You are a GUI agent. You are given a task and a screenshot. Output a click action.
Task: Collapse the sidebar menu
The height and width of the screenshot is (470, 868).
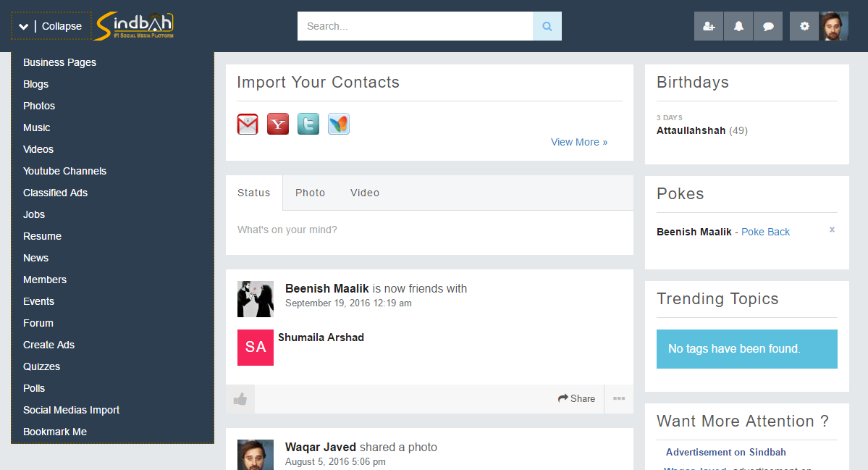click(51, 26)
